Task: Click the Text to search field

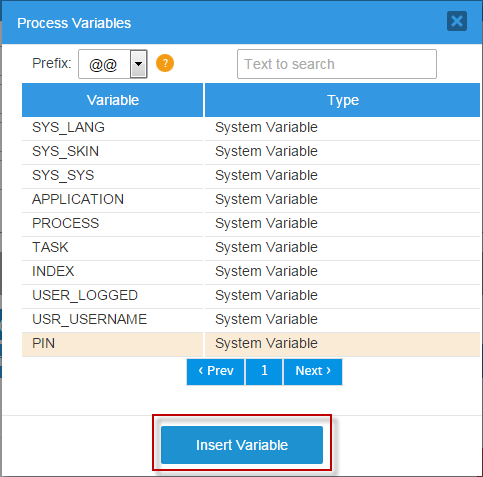Action: pos(337,64)
